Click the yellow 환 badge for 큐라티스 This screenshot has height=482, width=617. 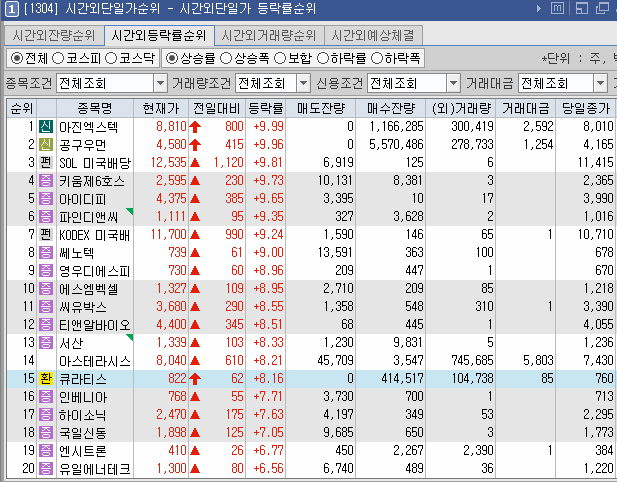point(46,379)
